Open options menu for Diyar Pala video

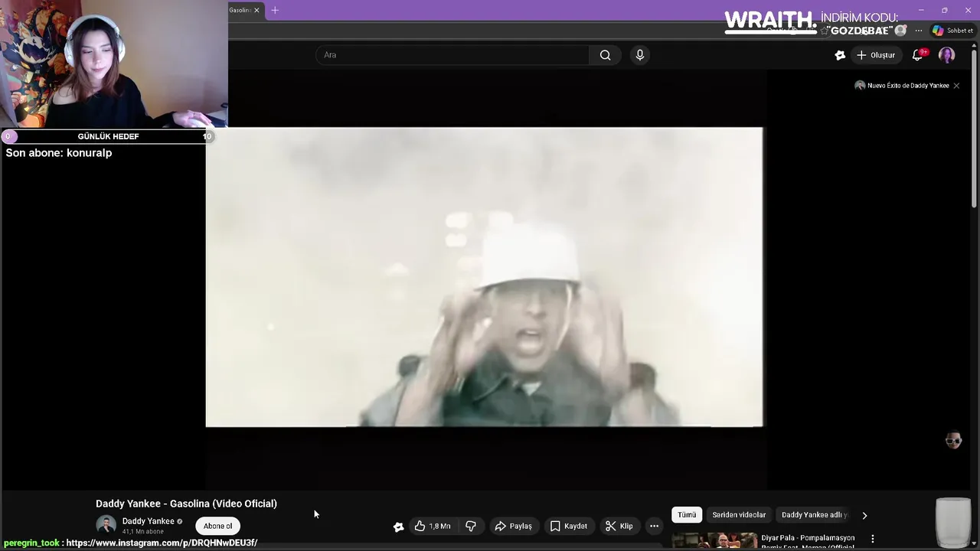pos(872,539)
